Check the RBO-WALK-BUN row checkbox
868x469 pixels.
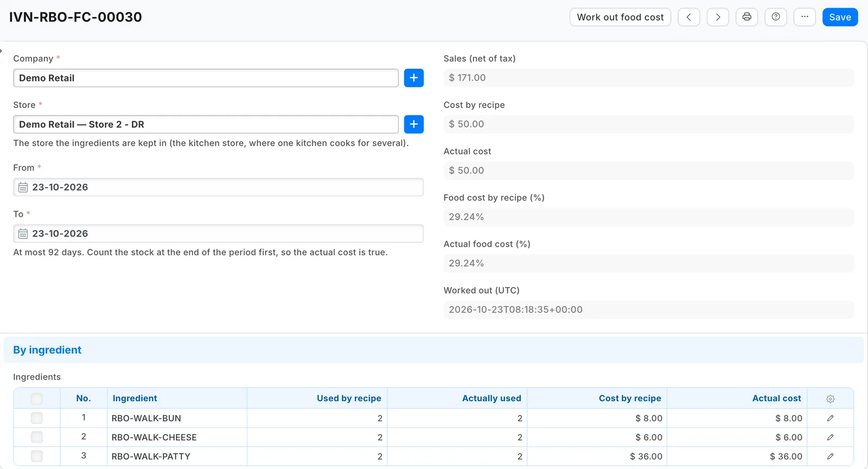tap(37, 418)
